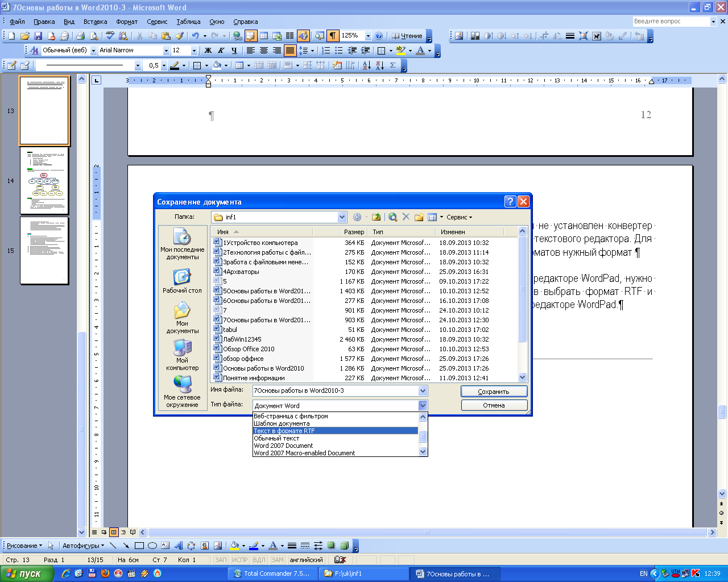Click the Undo arrow icon
This screenshot has width=728, height=582.
[195, 36]
